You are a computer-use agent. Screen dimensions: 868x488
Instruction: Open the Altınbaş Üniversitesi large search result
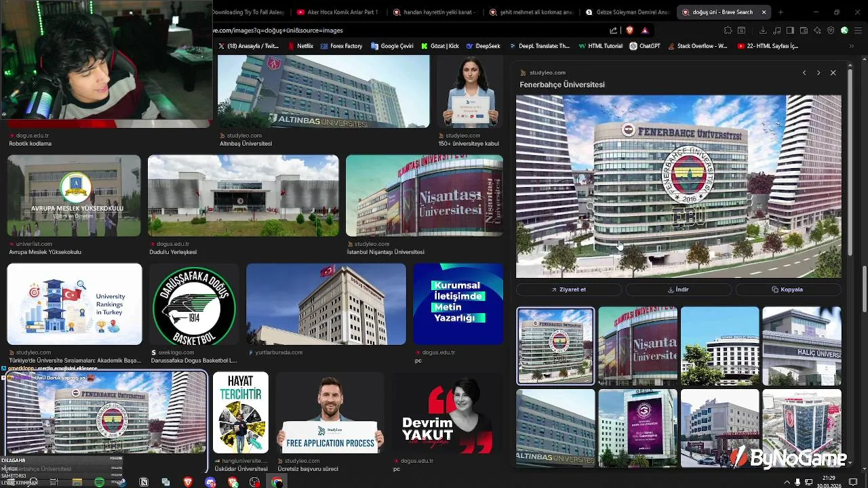323,91
